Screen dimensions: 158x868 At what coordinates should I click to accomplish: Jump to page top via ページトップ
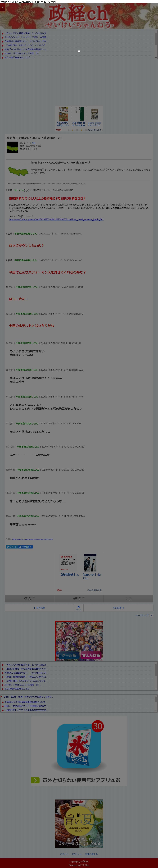(144, 615)
